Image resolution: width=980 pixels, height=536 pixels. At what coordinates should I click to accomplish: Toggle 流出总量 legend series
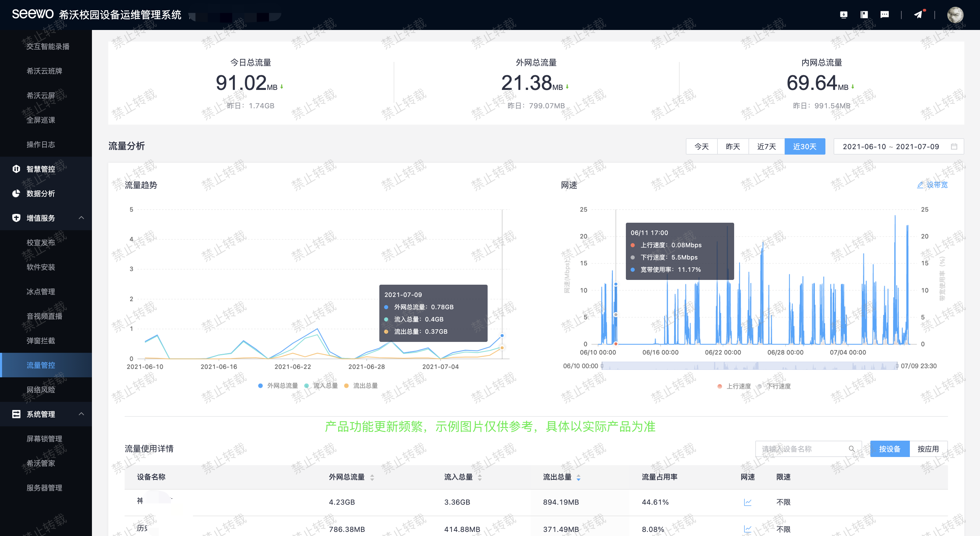coord(361,386)
